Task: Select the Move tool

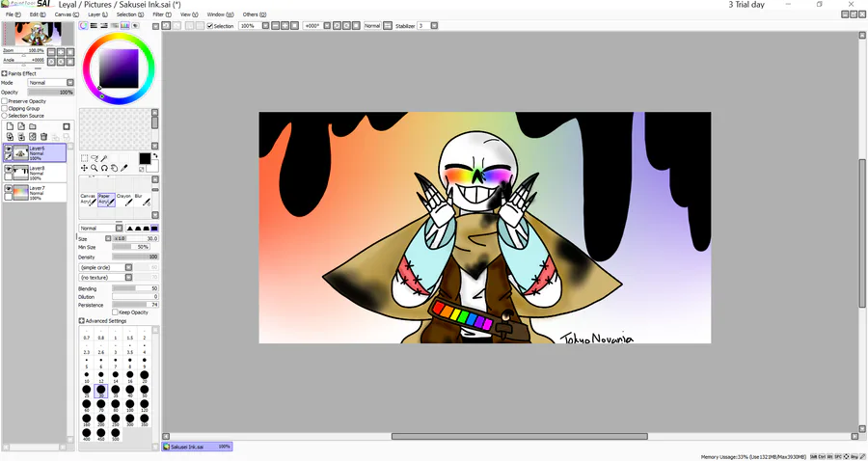Action: pos(84,168)
